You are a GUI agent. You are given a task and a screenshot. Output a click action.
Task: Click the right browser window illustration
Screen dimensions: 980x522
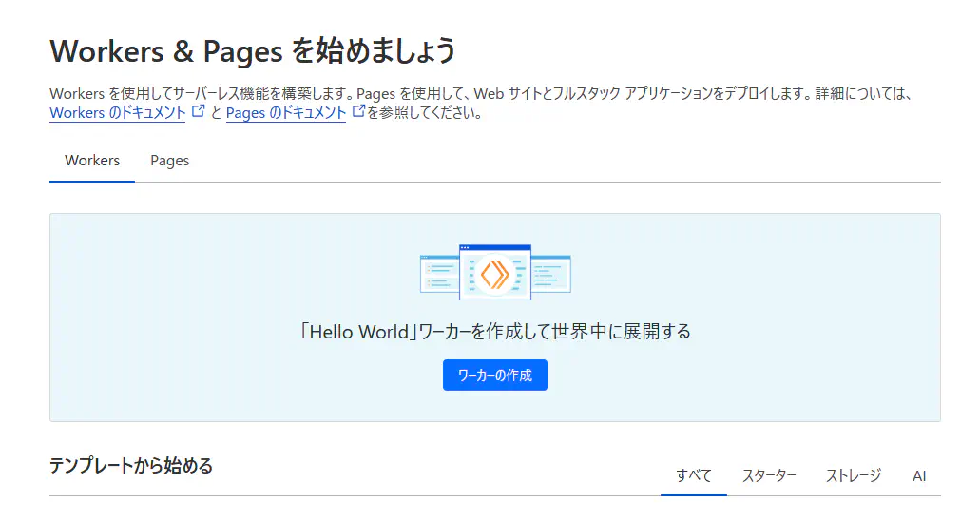(x=551, y=274)
